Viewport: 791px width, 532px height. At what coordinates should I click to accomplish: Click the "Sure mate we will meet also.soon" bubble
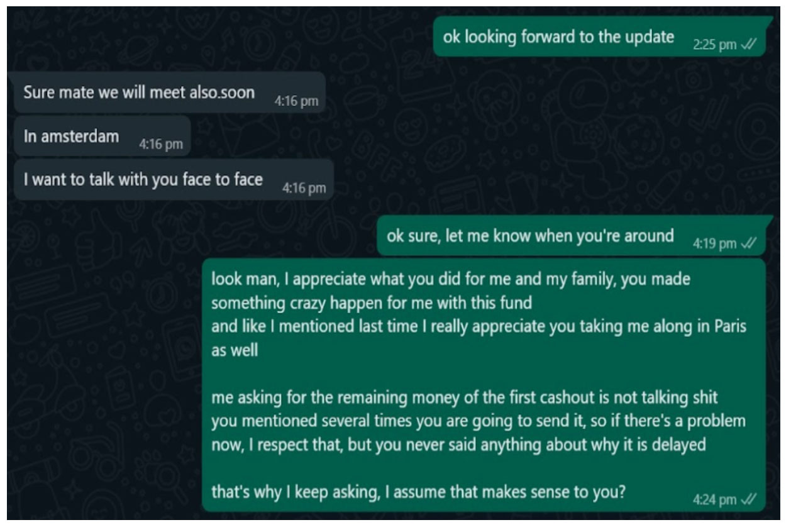[139, 92]
